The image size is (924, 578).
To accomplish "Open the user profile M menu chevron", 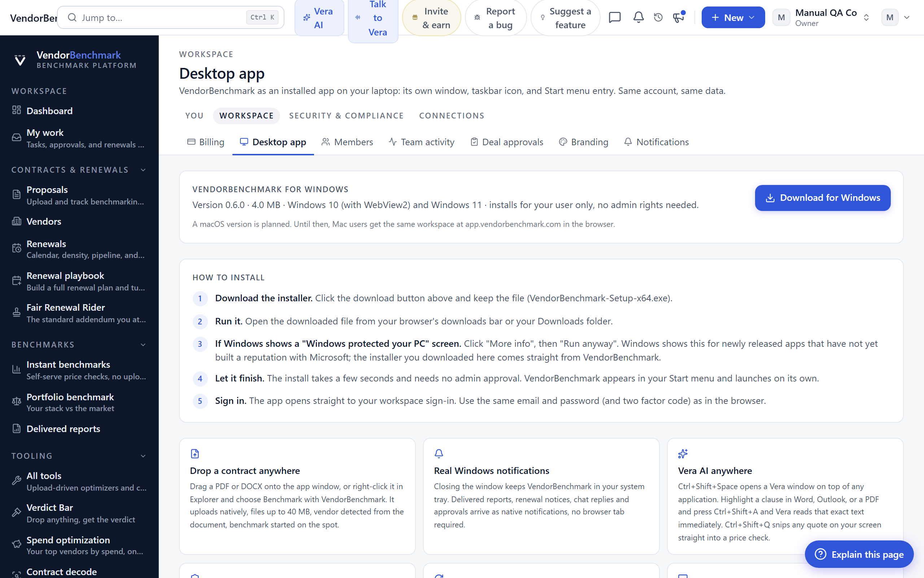I will coord(907,18).
